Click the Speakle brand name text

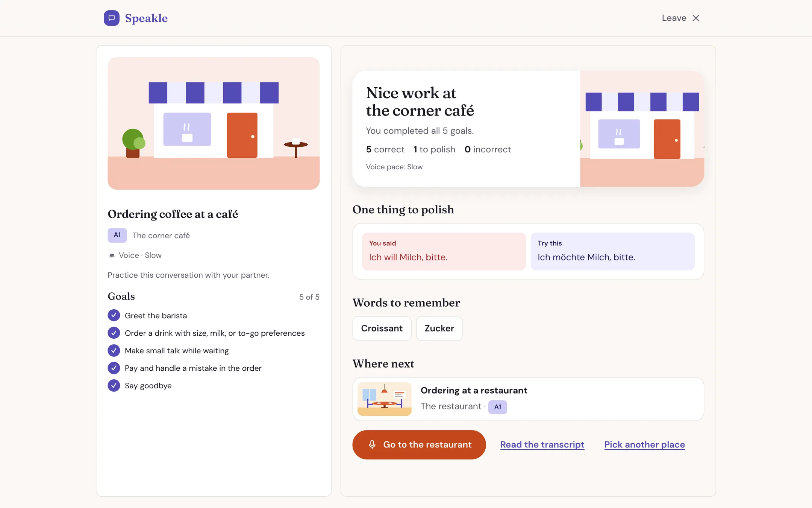[146, 18]
